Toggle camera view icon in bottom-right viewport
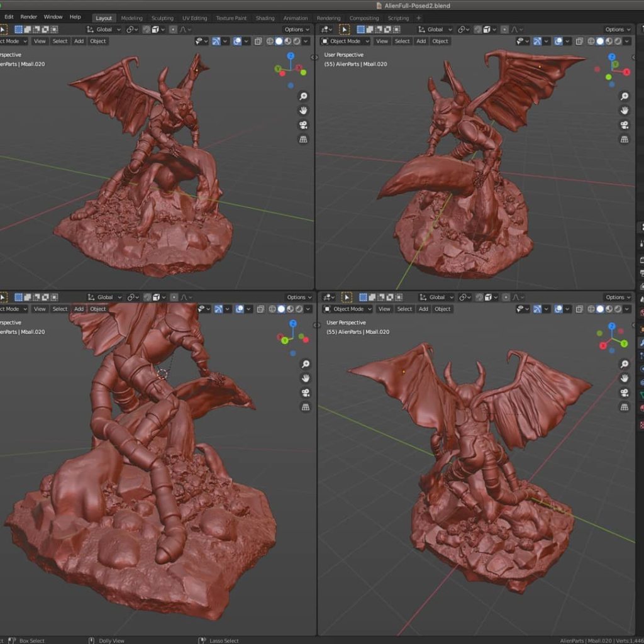The image size is (644, 644). 625,392
